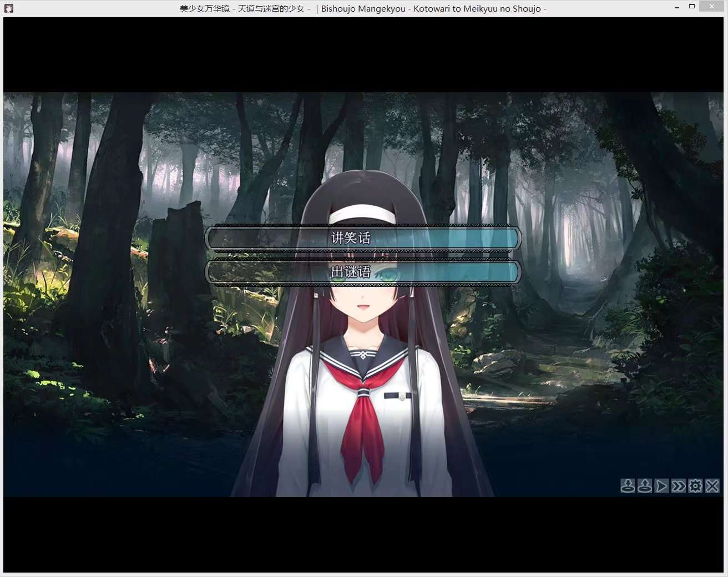Enable skip mode with double-chevron icon
The width and height of the screenshot is (728, 577).
[x=678, y=486]
